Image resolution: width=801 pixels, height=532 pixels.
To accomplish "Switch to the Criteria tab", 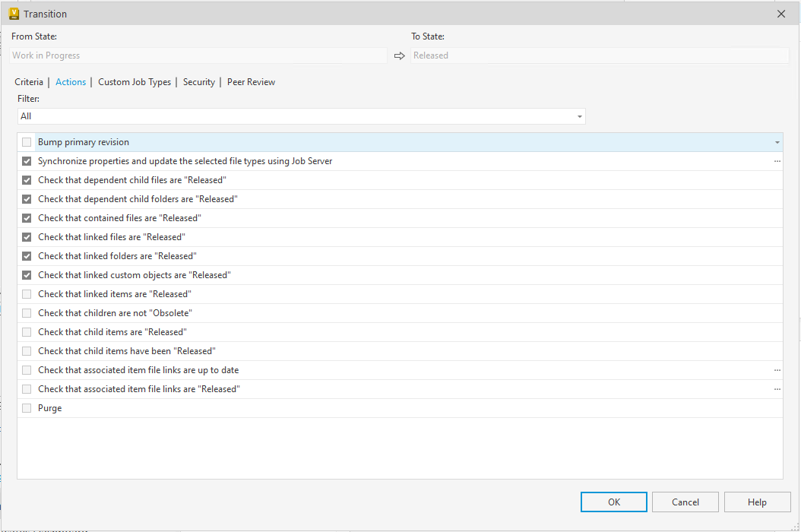I will coord(29,82).
